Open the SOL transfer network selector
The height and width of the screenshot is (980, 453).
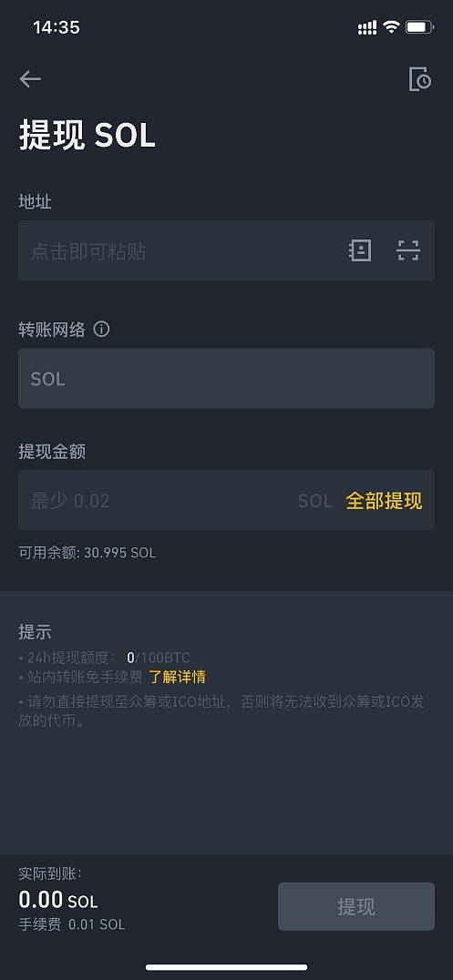coord(226,379)
